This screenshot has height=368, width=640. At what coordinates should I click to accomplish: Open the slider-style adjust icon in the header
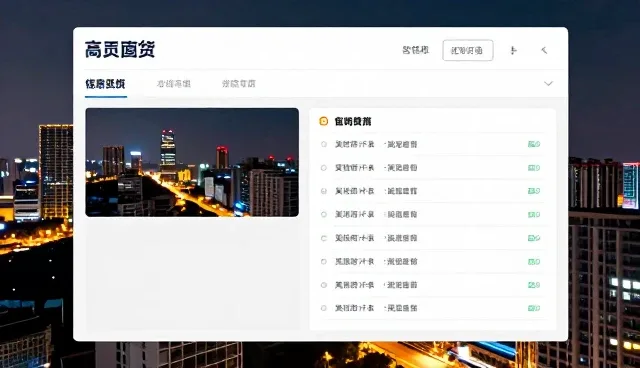click(514, 50)
